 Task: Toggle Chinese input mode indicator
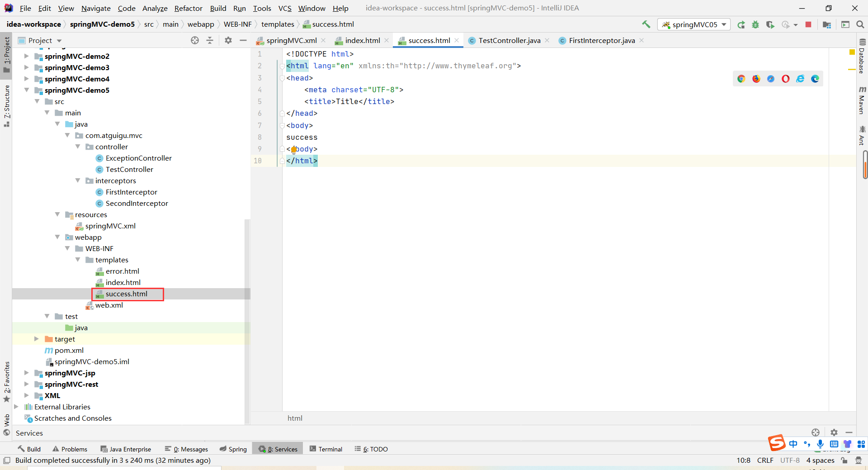793,444
